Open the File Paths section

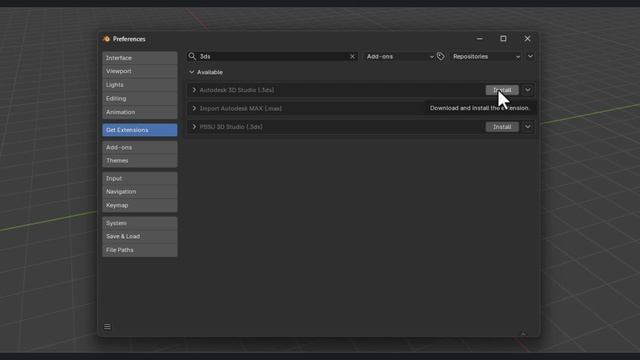tap(140, 250)
